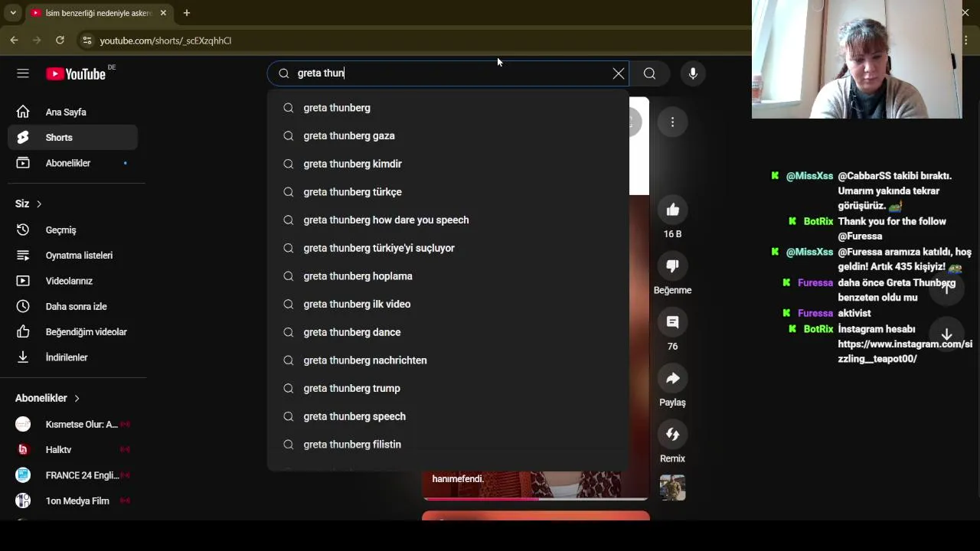Open Halktv channel subscription
This screenshot has height=551, width=980.
coord(73,450)
